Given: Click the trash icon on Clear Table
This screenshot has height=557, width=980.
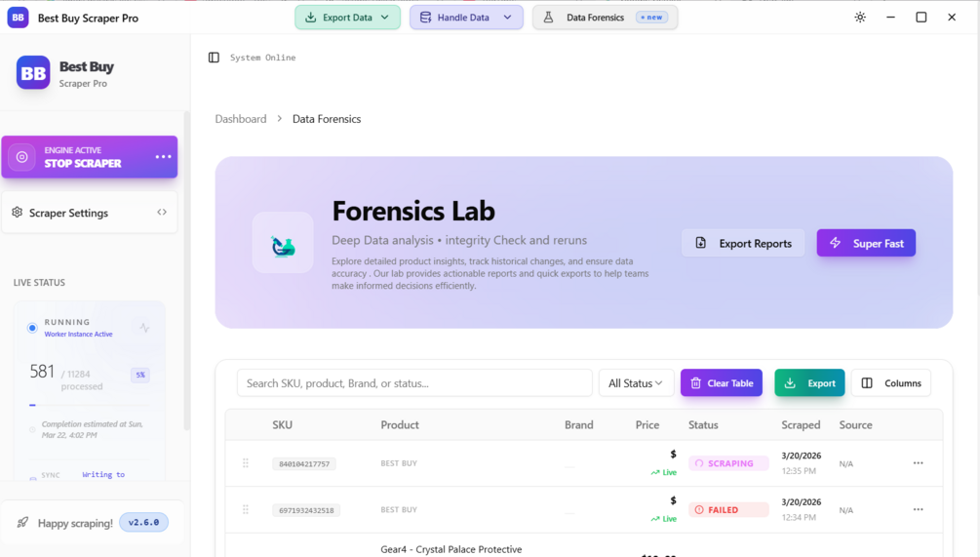Looking at the screenshot, I should pyautogui.click(x=695, y=383).
